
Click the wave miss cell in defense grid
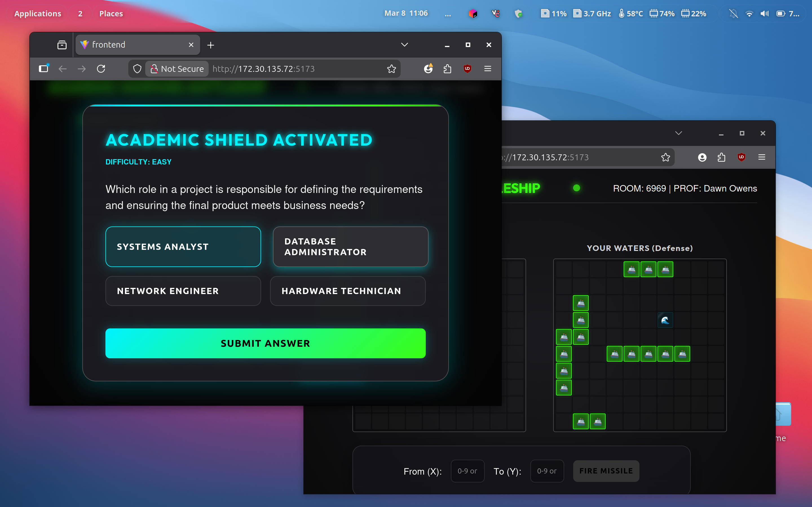click(665, 320)
